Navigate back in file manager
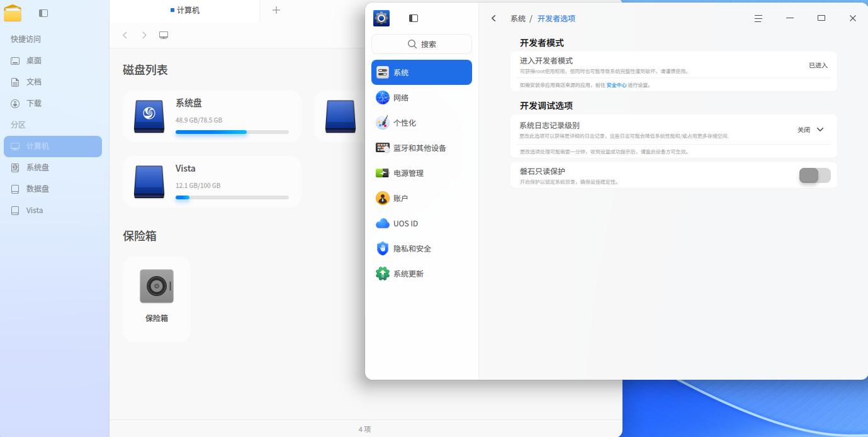The width and height of the screenshot is (868, 437). [125, 35]
